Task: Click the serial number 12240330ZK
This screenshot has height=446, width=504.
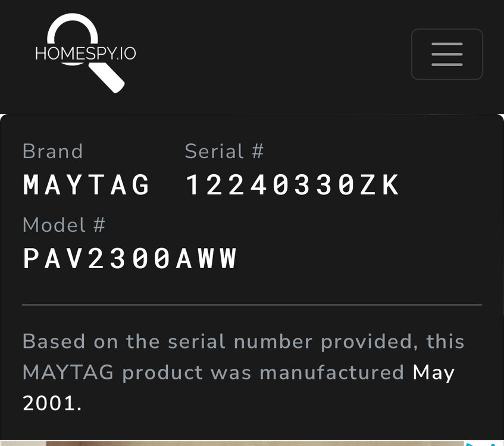Action: pos(293,184)
